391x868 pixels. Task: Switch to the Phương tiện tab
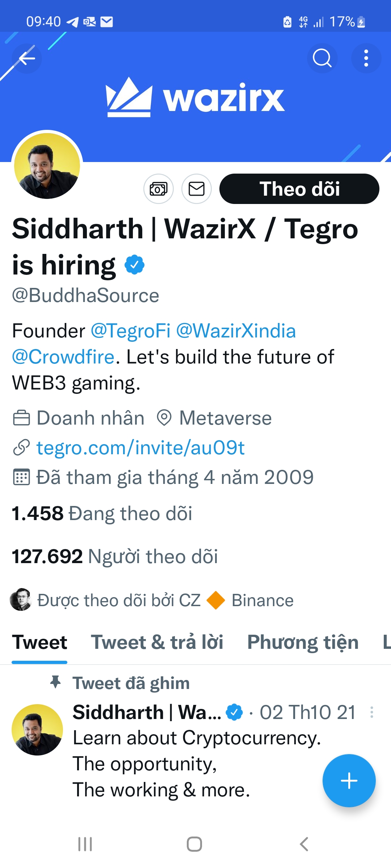tap(303, 643)
